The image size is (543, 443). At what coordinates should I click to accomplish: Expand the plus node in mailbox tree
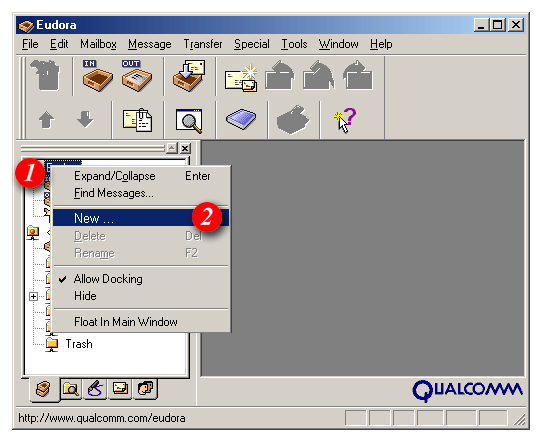(x=34, y=296)
